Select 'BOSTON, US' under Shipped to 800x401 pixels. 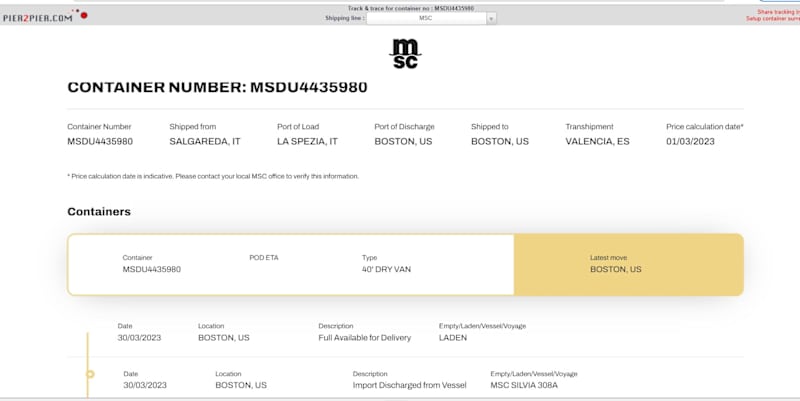click(x=499, y=141)
